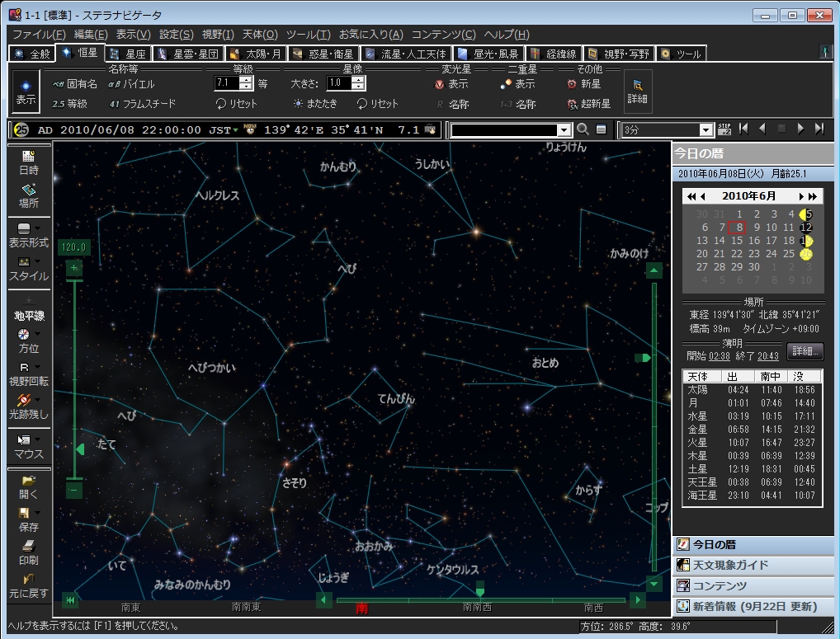Toggle 固有名 proper names display
Viewport: 840px width, 639px height.
pyautogui.click(x=75, y=84)
